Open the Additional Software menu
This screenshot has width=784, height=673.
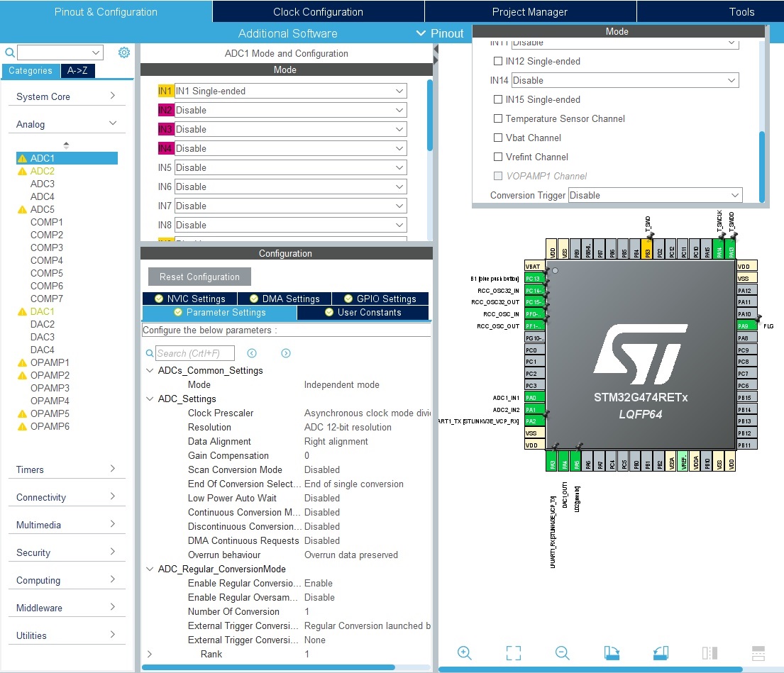point(287,33)
